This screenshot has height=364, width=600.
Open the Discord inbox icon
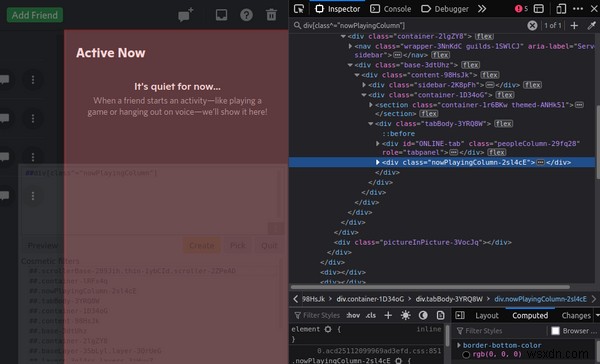(221, 15)
